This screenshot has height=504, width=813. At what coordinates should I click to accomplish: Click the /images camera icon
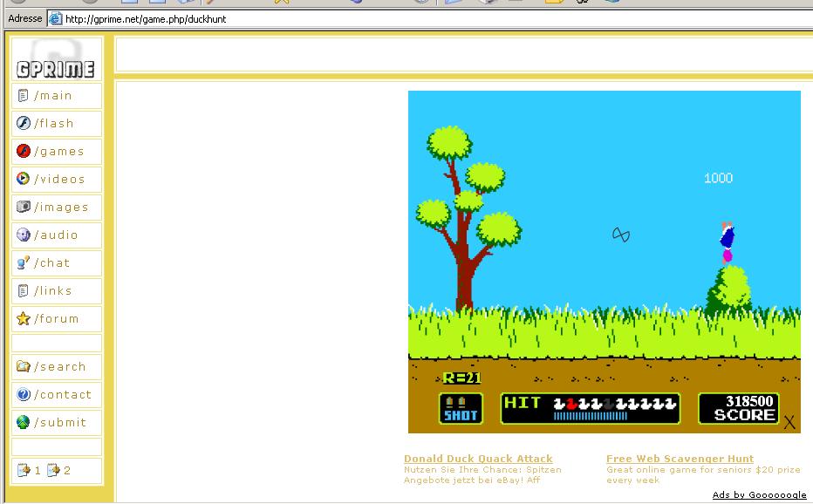tap(24, 208)
